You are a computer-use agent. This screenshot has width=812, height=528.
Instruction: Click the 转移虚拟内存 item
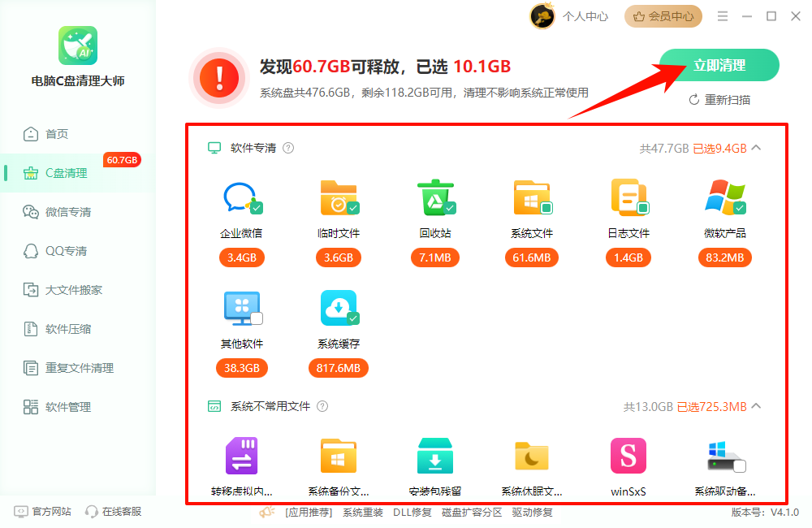pyautogui.click(x=242, y=455)
